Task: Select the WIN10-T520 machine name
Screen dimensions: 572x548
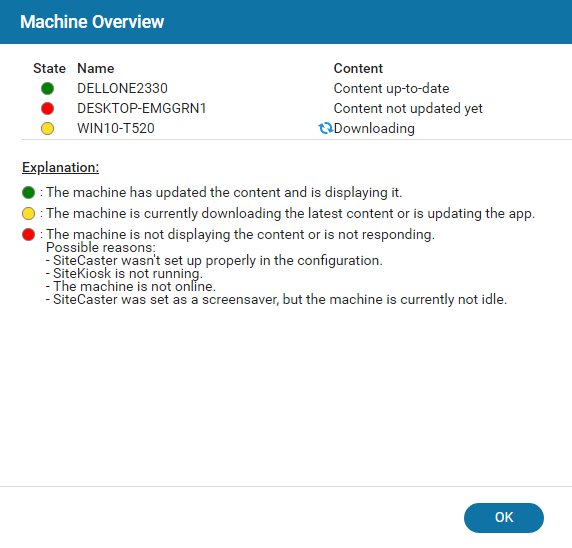Action: pos(116,128)
